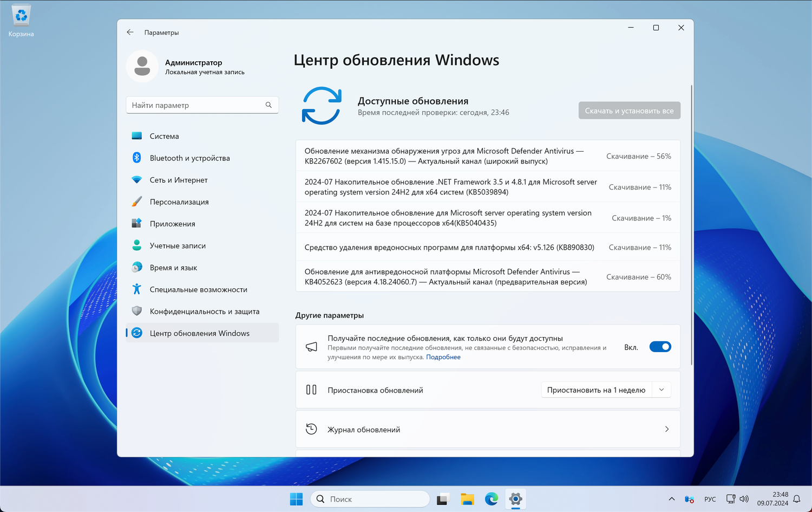Click the Учетные записи person icon

(137, 245)
